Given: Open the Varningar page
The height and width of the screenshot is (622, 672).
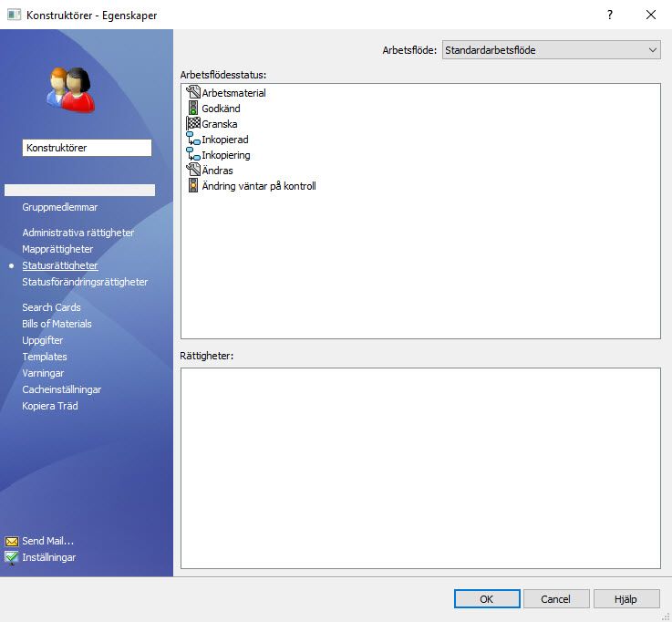Looking at the screenshot, I should [x=43, y=373].
